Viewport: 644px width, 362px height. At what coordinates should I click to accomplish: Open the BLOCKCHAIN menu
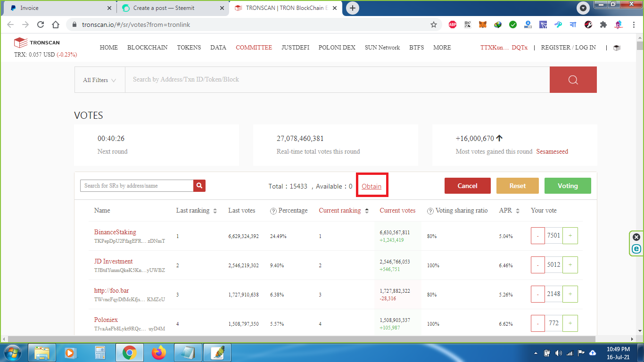pyautogui.click(x=148, y=48)
